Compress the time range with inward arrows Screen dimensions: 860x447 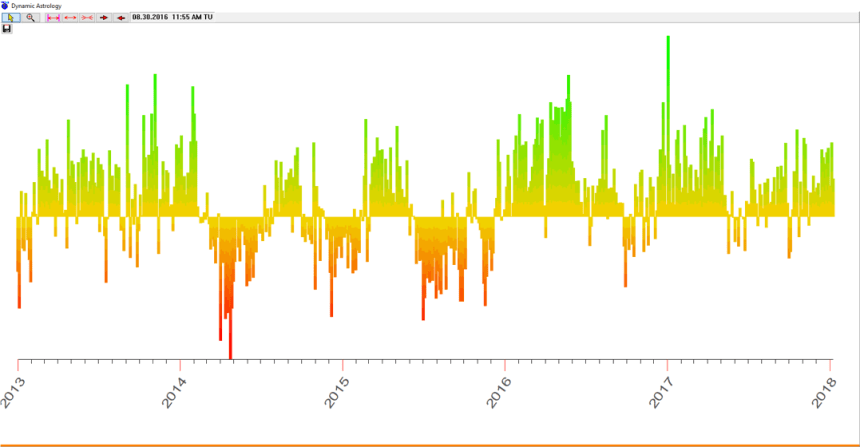[87, 17]
